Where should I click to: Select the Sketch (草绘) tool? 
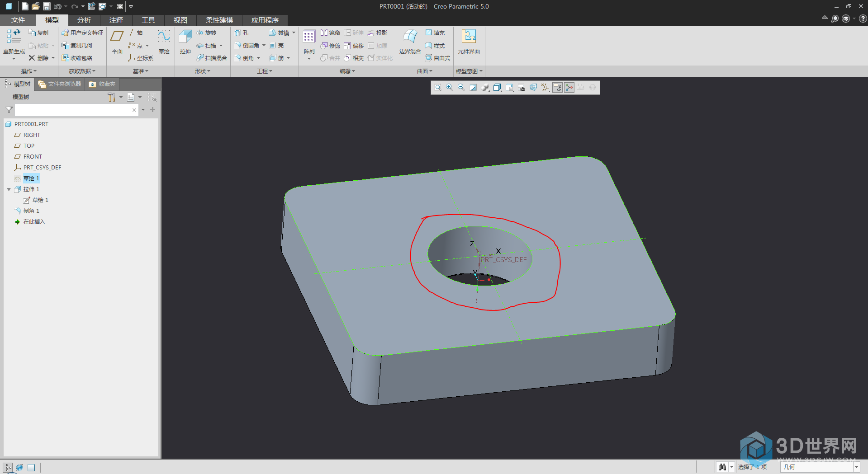point(164,42)
